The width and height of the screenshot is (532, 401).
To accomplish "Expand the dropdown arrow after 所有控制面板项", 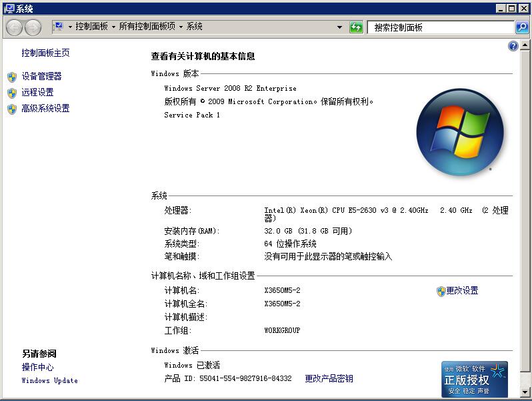I will (181, 27).
